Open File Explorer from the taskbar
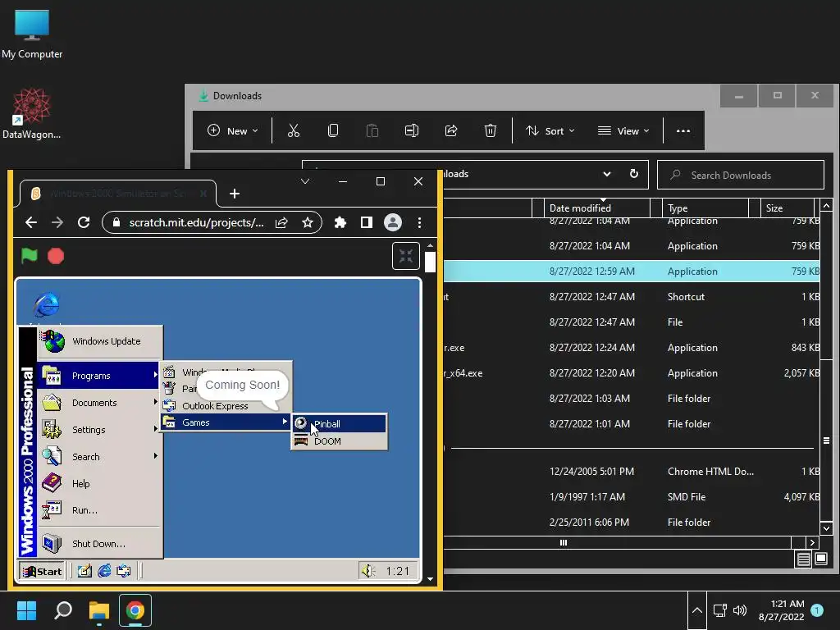 pos(99,610)
